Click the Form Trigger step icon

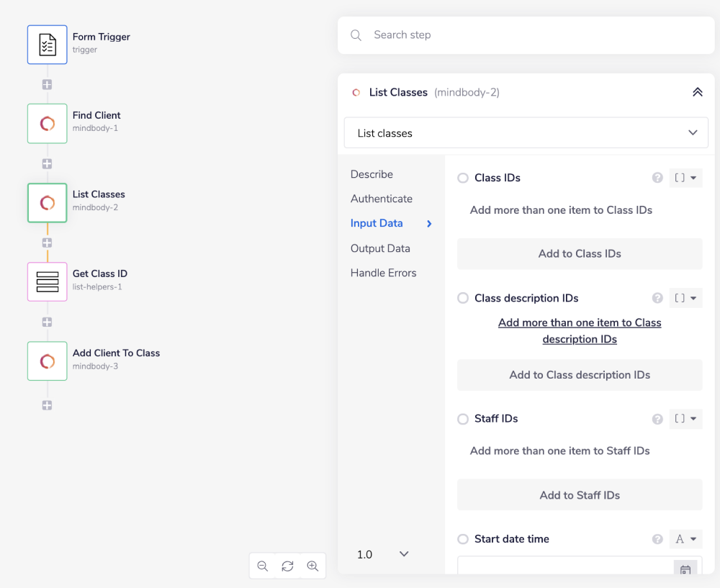(x=48, y=45)
